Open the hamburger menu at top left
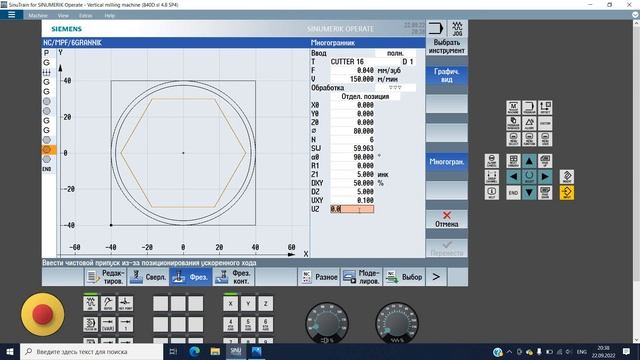The height and width of the screenshot is (360, 640). click(x=11, y=15)
